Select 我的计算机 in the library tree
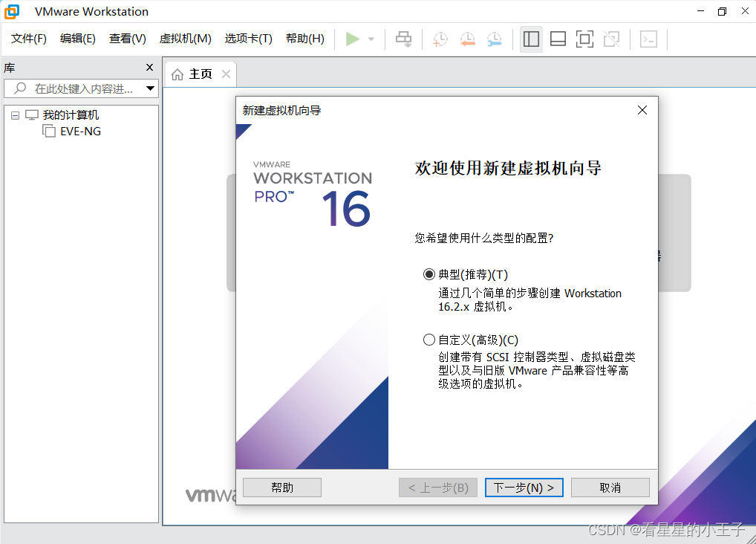 tap(71, 115)
